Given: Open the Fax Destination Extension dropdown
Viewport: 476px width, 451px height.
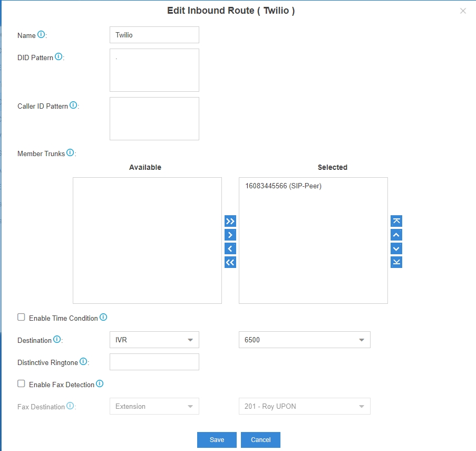Looking at the screenshot, I should tap(154, 406).
